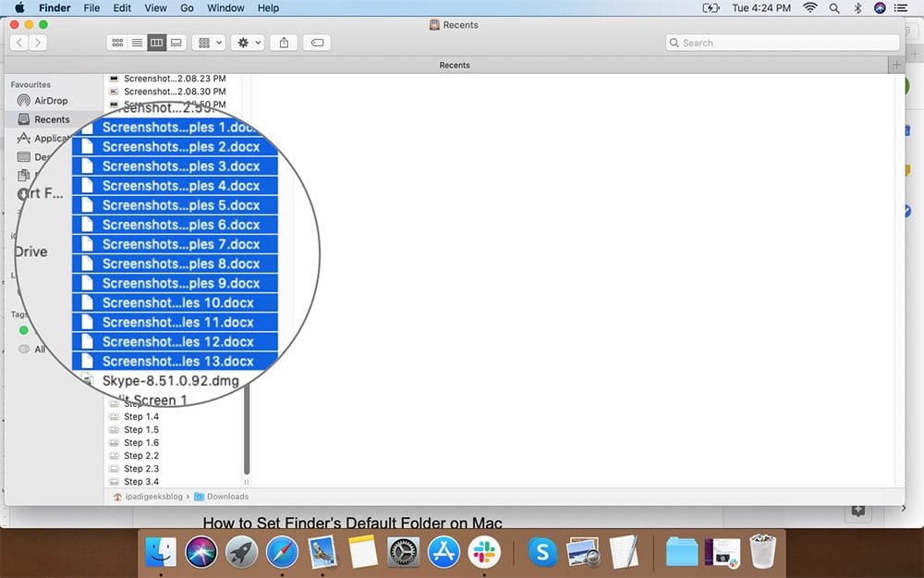Click Downloads in the path bar

tap(226, 497)
